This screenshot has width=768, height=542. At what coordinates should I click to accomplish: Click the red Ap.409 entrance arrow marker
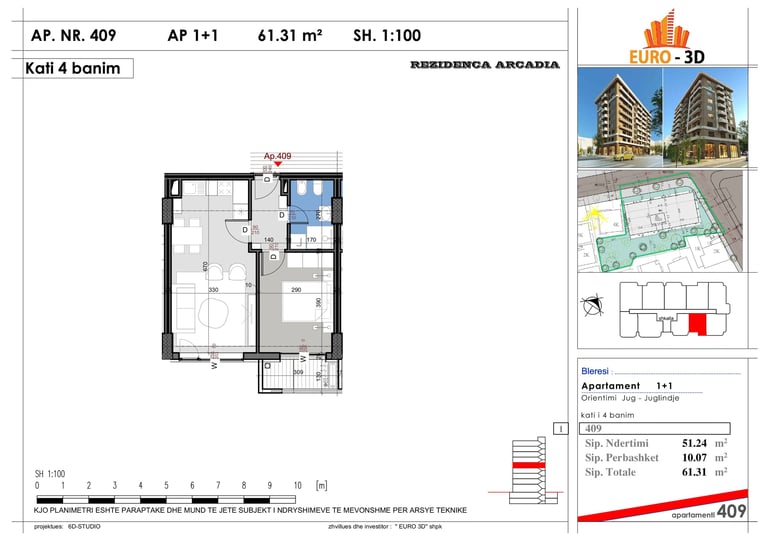[x=278, y=164]
